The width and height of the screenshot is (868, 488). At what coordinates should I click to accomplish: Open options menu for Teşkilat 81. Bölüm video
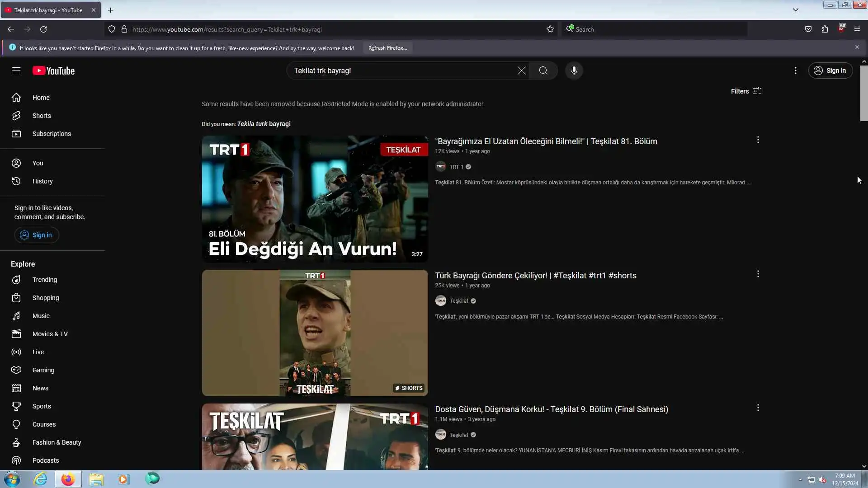point(758,140)
